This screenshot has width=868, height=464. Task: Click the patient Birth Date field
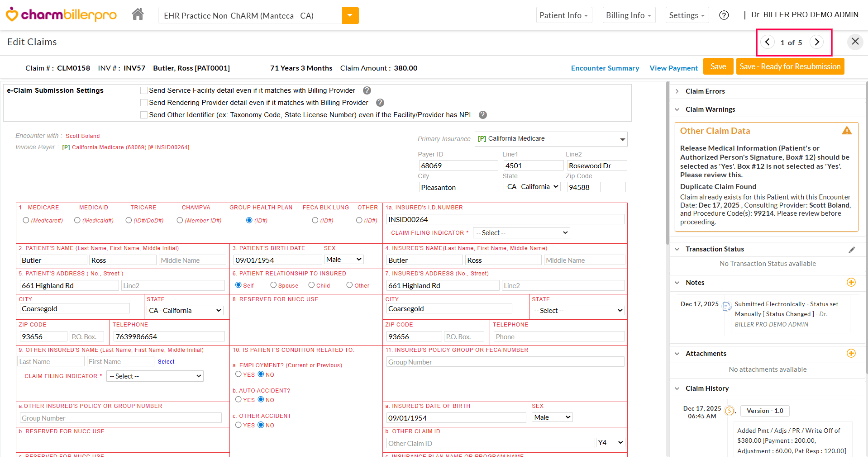[x=277, y=260]
